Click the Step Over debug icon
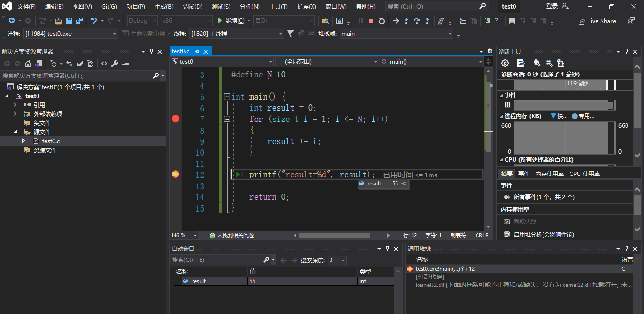 (417, 21)
